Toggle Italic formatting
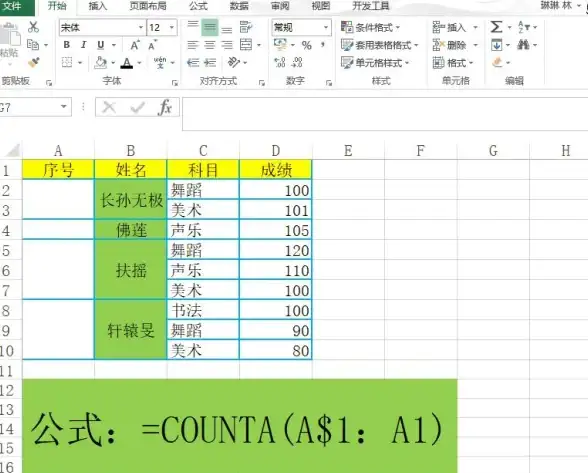The image size is (588, 473). (x=84, y=45)
